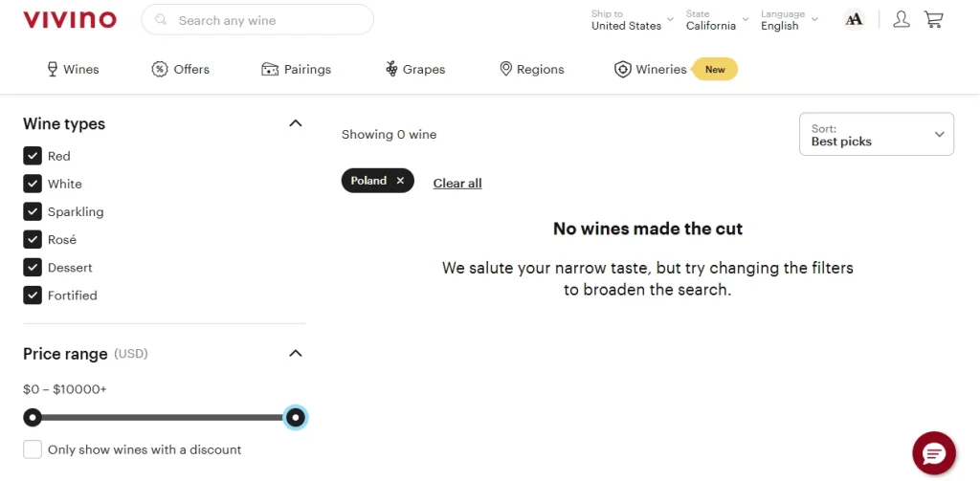
Task: Uncheck the Rosé wine type
Action: pos(33,239)
